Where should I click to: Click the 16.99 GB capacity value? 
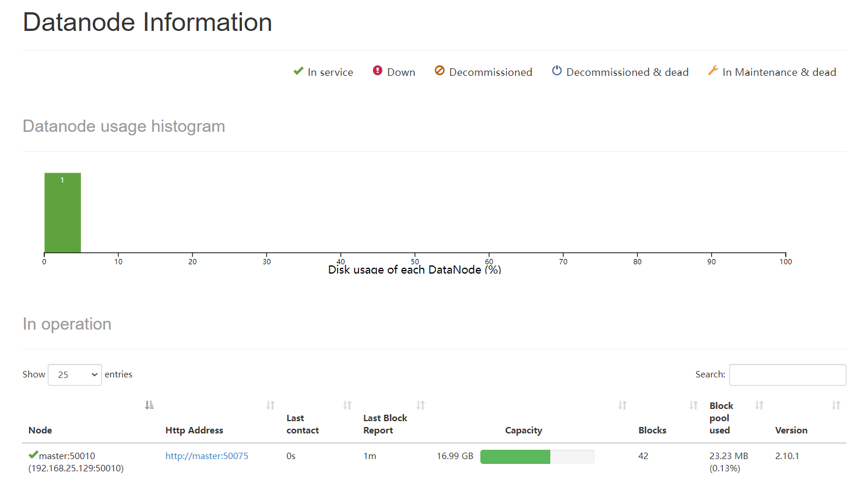[455, 456]
